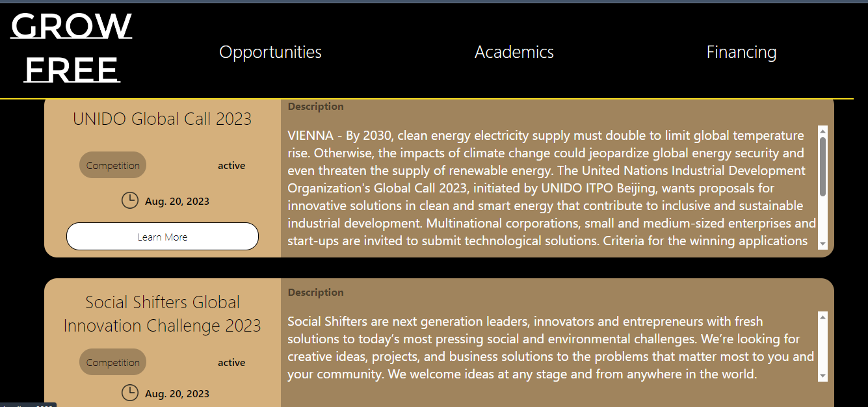The image size is (868, 407).
Task: Open the Financing nav item
Action: pyautogui.click(x=741, y=52)
